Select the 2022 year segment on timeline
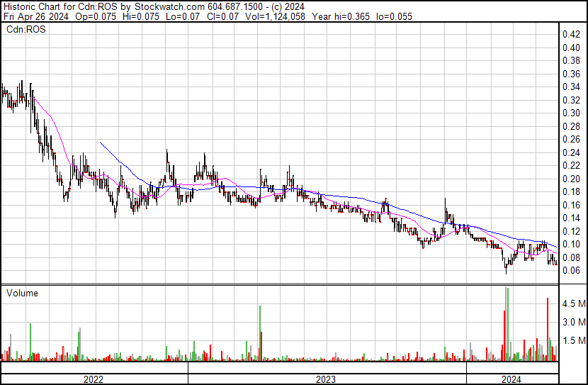This screenshot has height=385, width=588. [94, 378]
